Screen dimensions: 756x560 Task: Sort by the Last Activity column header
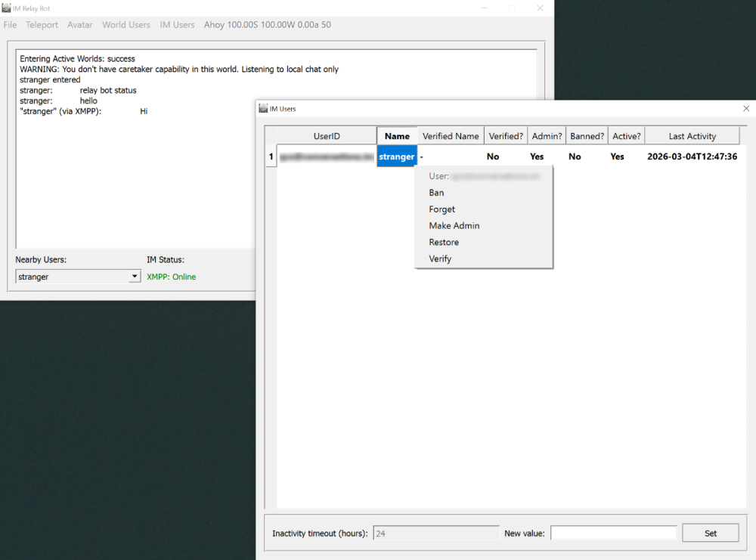click(692, 135)
